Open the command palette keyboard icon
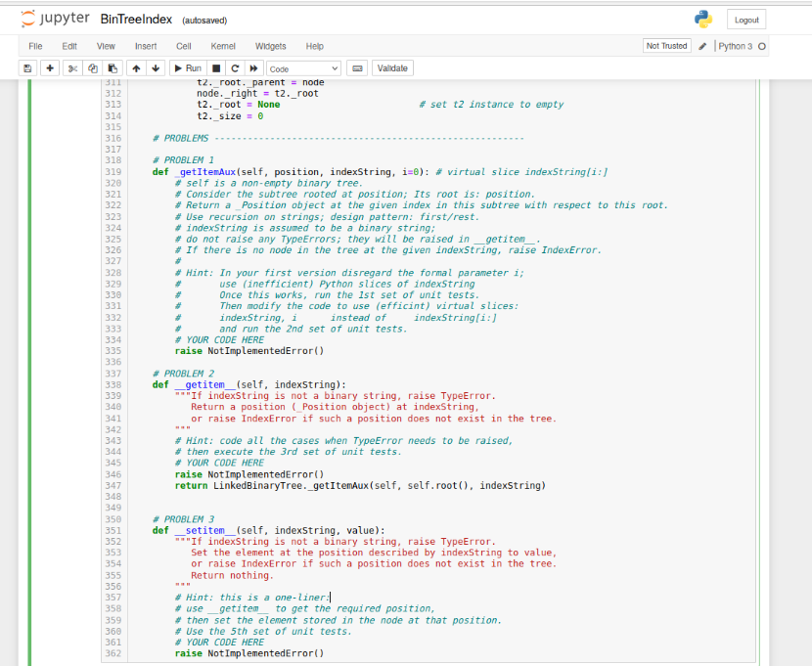Screen dimensions: 812x666 tap(357, 68)
